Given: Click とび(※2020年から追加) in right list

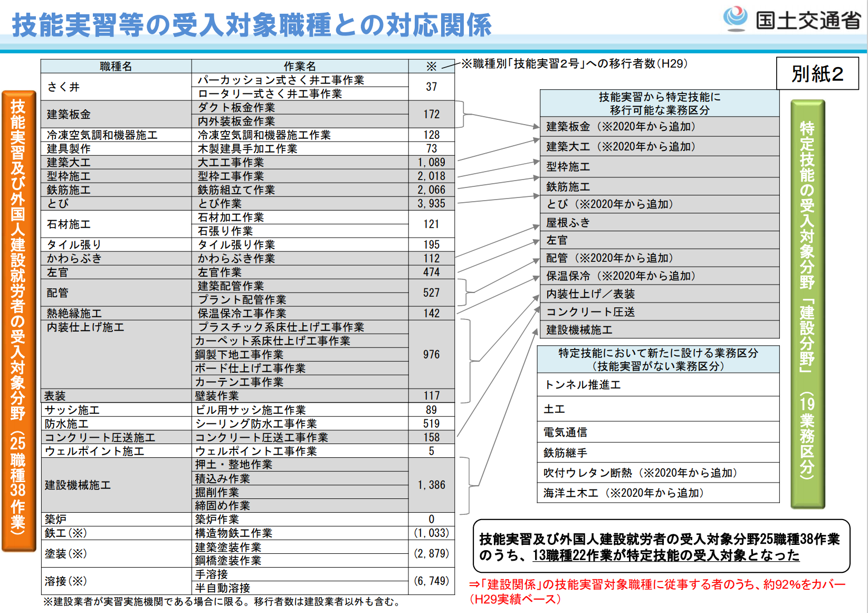Looking at the screenshot, I should (x=660, y=204).
